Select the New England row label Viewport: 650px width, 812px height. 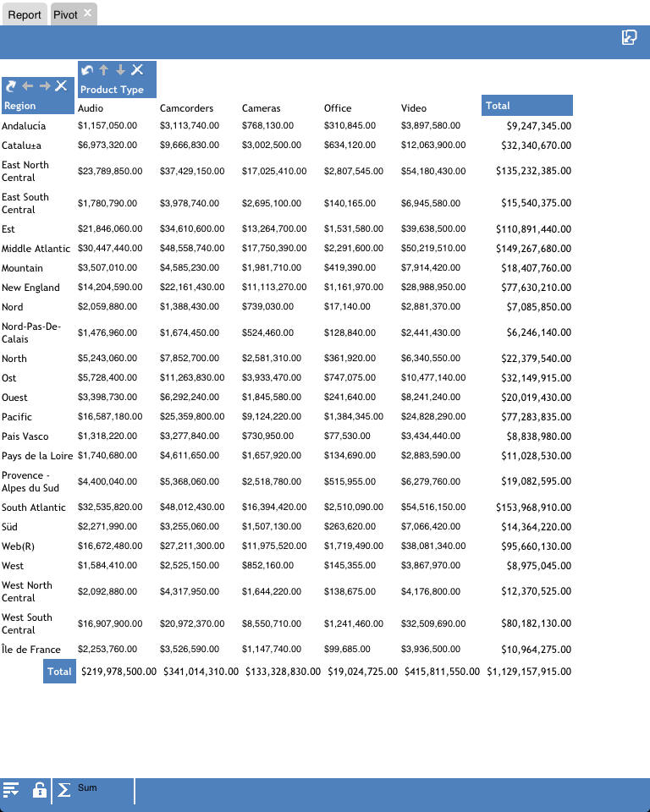click(30, 288)
